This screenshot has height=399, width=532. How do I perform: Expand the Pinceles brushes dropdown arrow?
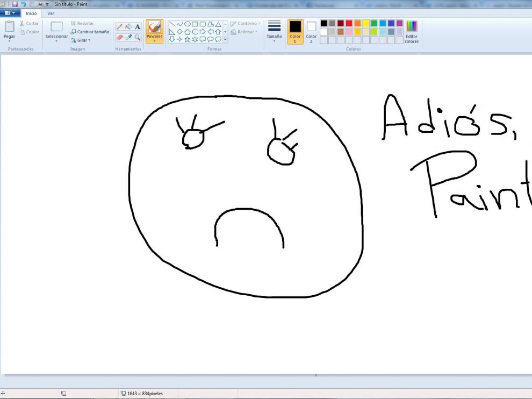154,41
